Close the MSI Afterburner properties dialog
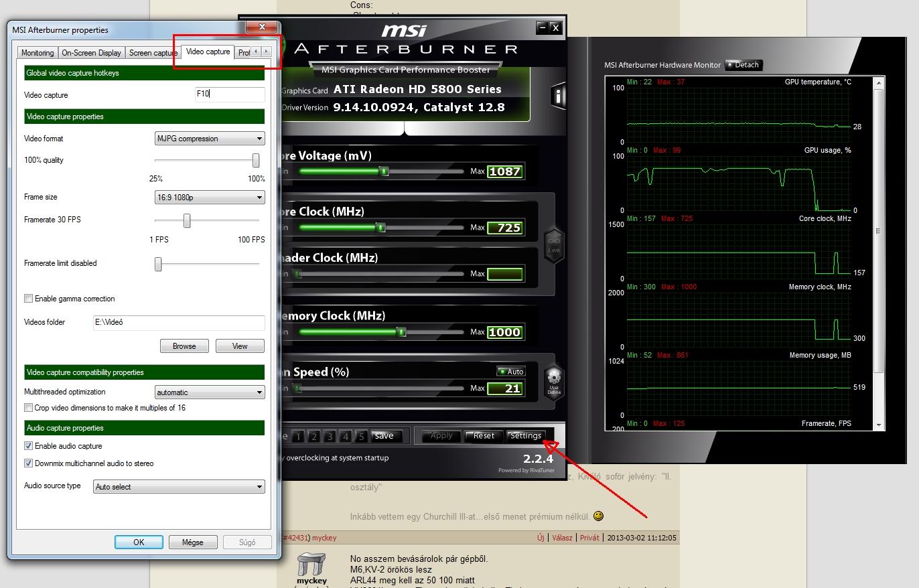The height and width of the screenshot is (588, 919). point(262,27)
